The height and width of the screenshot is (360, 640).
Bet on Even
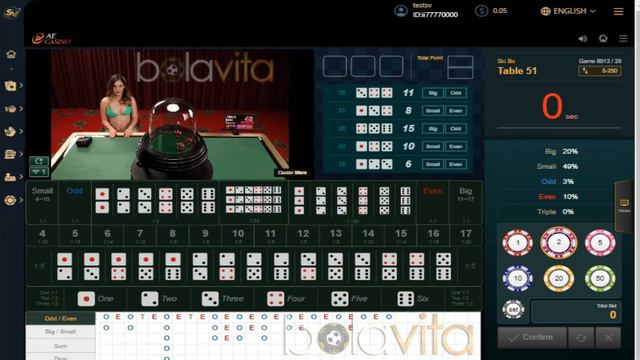pyautogui.click(x=433, y=203)
